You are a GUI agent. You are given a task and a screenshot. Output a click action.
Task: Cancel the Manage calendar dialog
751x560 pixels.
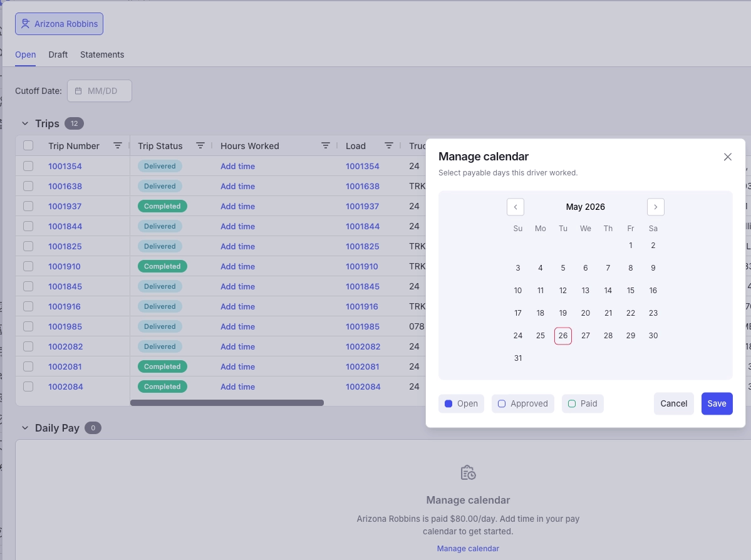point(673,404)
